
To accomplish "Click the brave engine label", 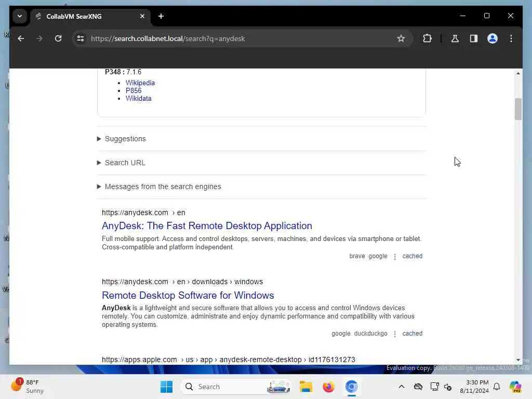I will pos(357,256).
